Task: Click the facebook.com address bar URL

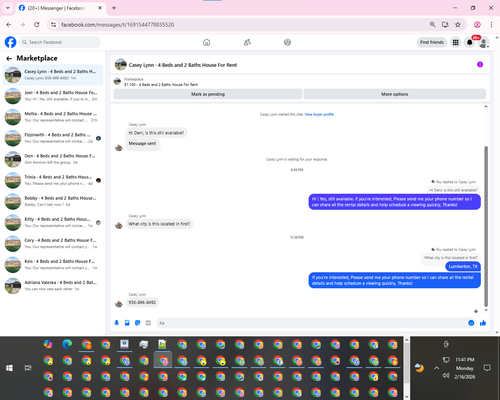Action: coord(117,25)
